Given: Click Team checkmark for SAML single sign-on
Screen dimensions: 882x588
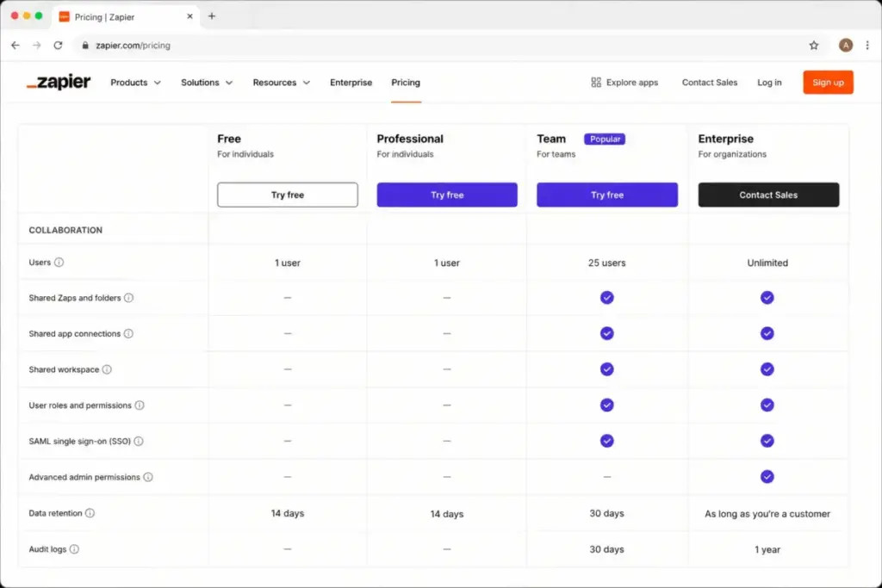Looking at the screenshot, I should click(x=606, y=442).
